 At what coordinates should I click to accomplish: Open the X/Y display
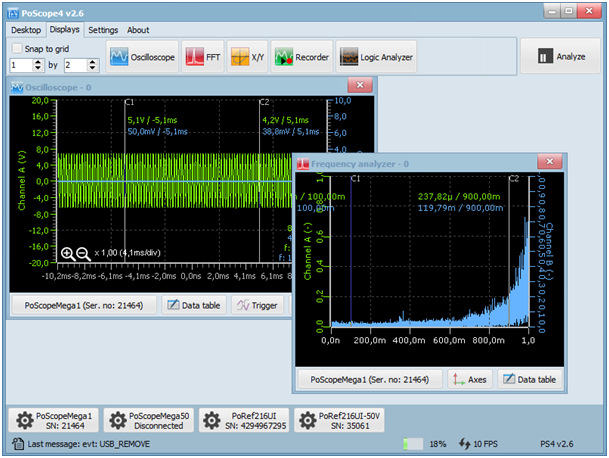(x=247, y=57)
